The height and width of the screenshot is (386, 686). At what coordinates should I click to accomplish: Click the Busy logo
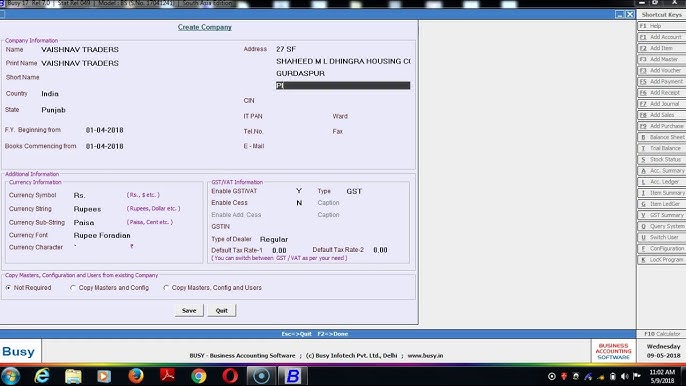point(18,351)
